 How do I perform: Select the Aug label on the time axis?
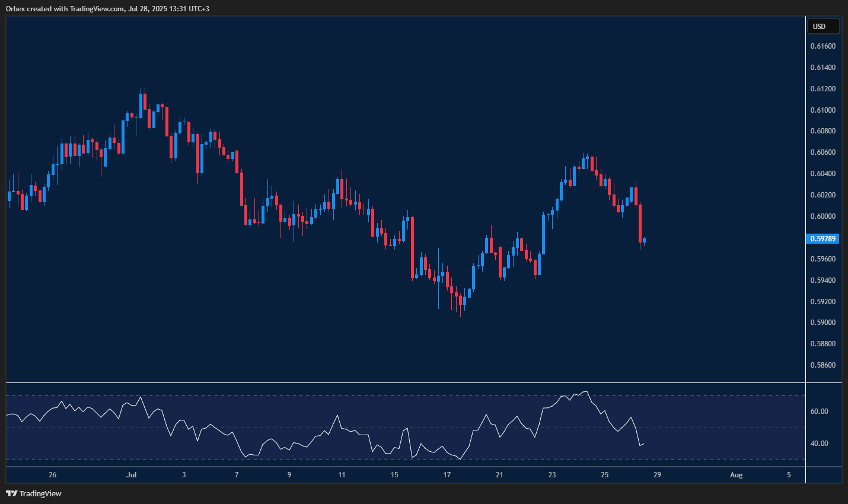(x=736, y=474)
